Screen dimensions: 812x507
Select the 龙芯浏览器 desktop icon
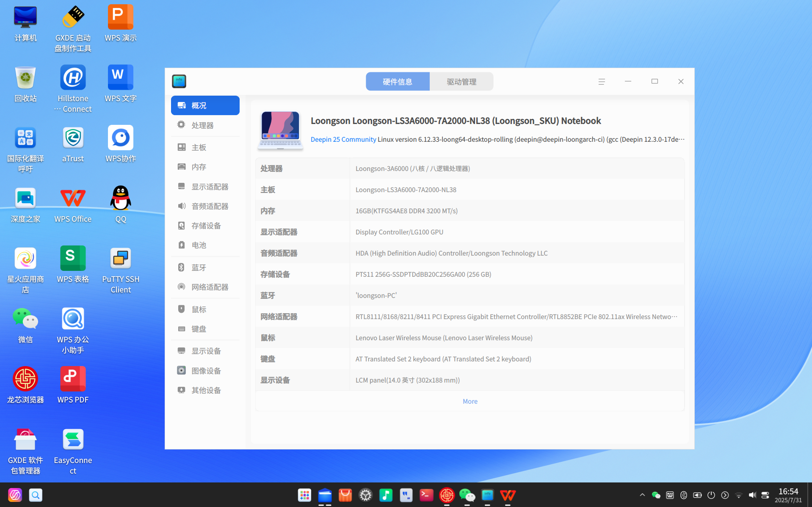25,385
